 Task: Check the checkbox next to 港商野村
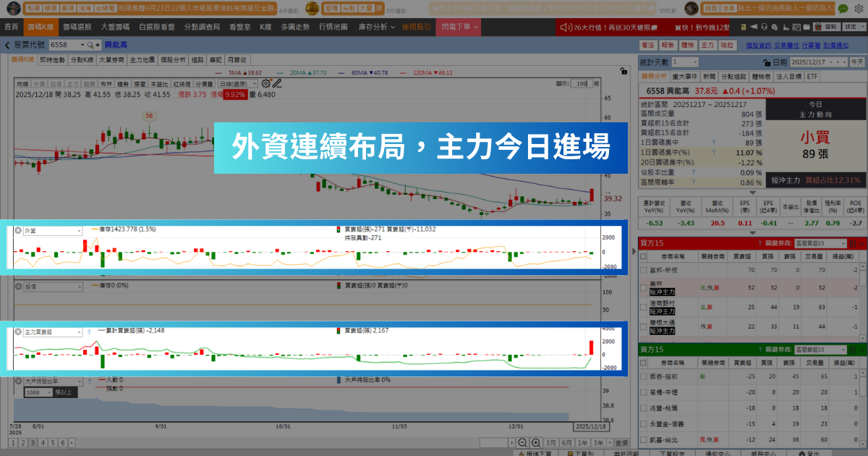pos(643,308)
